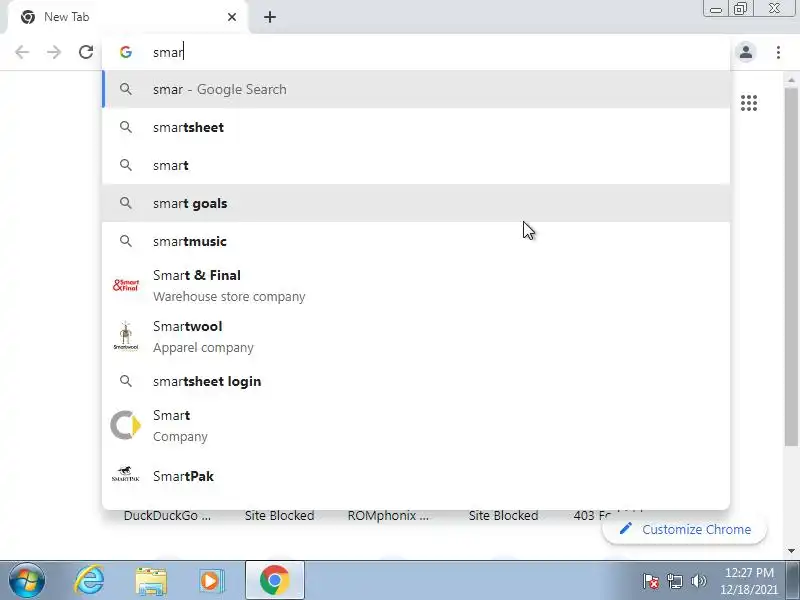Viewport: 800px width, 600px height.
Task: Open the DuckDuckGo shortcut
Action: [x=167, y=515]
